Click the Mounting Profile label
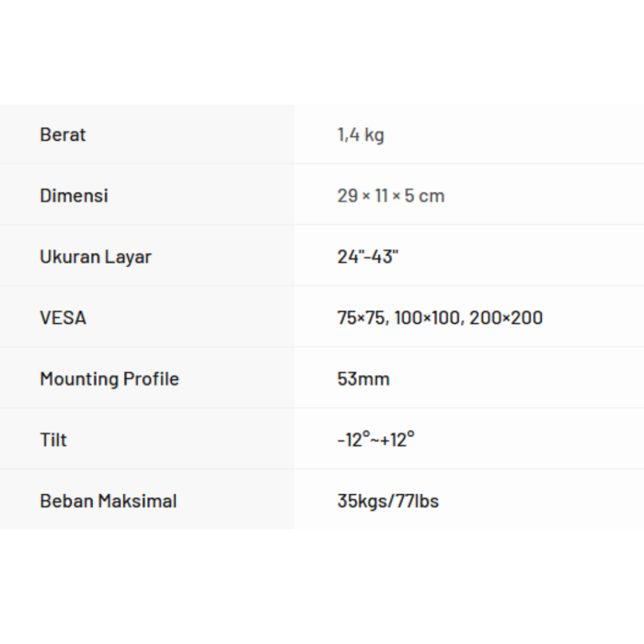 click(109, 379)
